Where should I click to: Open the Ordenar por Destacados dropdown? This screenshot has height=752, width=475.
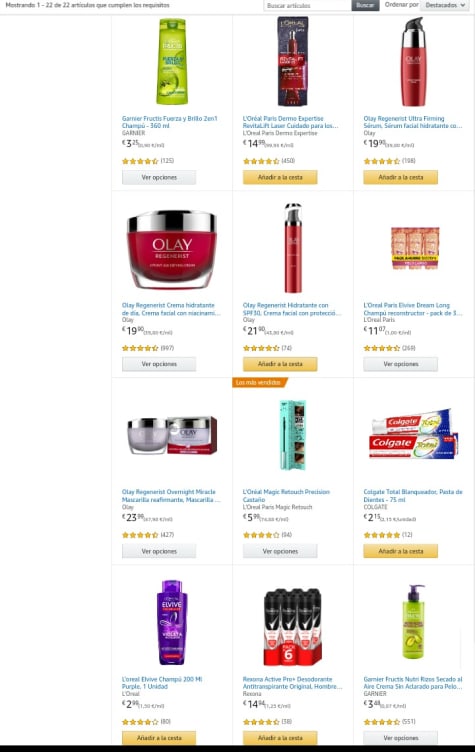point(445,5)
